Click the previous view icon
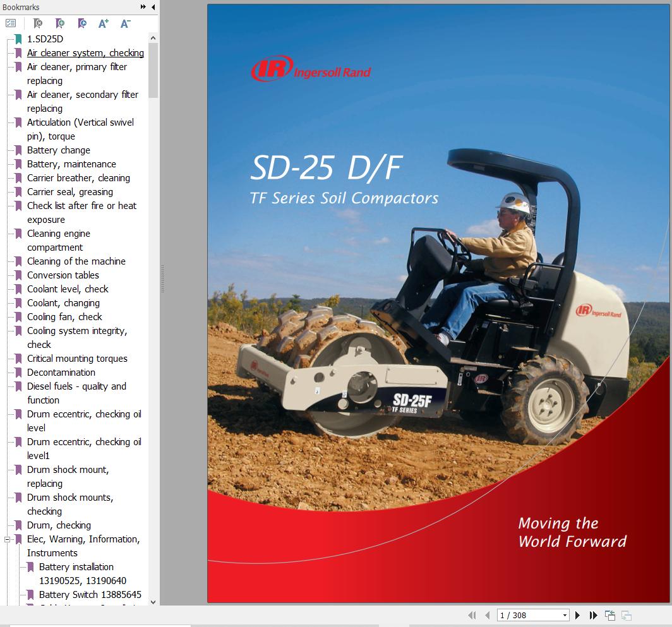Viewport: 672px width, 627px height. pyautogui.click(x=610, y=616)
